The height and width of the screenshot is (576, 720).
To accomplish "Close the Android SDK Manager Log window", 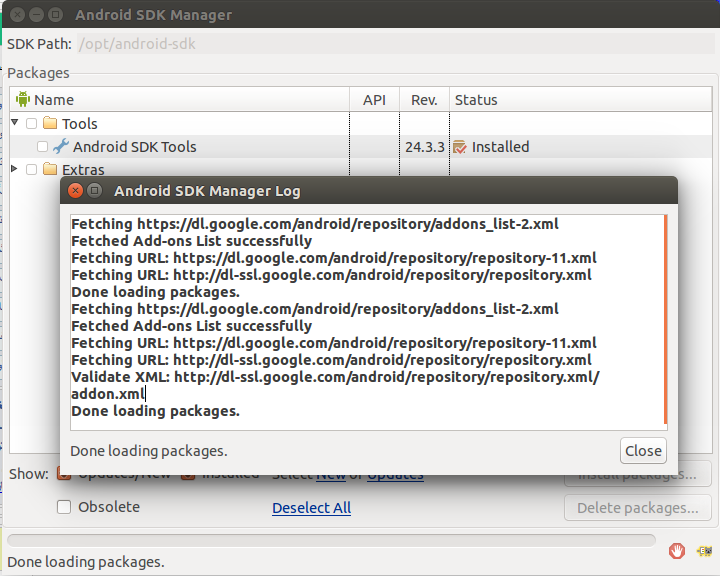I will tap(75, 190).
